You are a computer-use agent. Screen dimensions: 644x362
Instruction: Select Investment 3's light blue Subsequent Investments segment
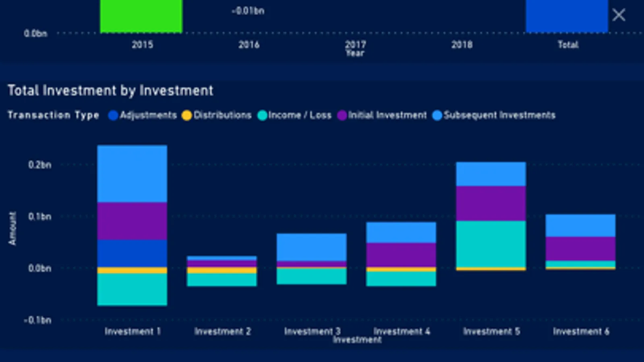point(312,247)
